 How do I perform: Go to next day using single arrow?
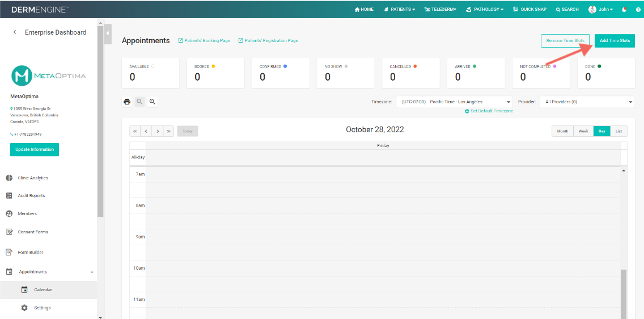(x=158, y=131)
